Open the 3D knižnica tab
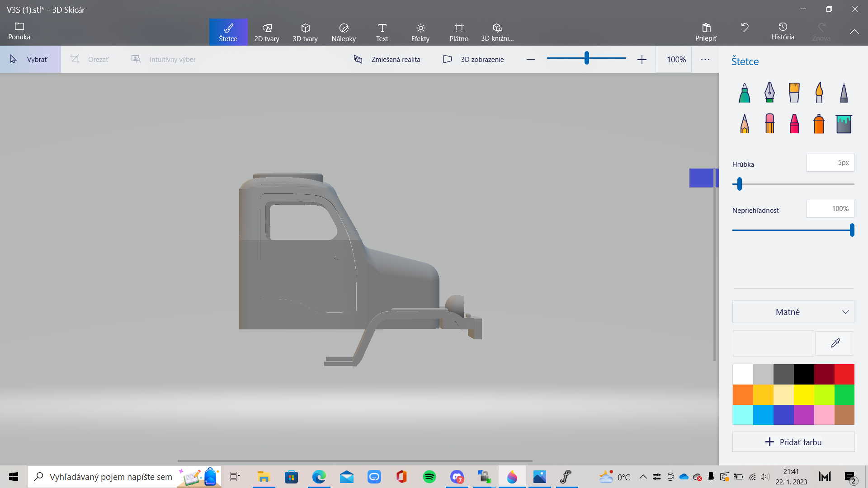Image resolution: width=868 pixels, height=488 pixels. point(497,32)
